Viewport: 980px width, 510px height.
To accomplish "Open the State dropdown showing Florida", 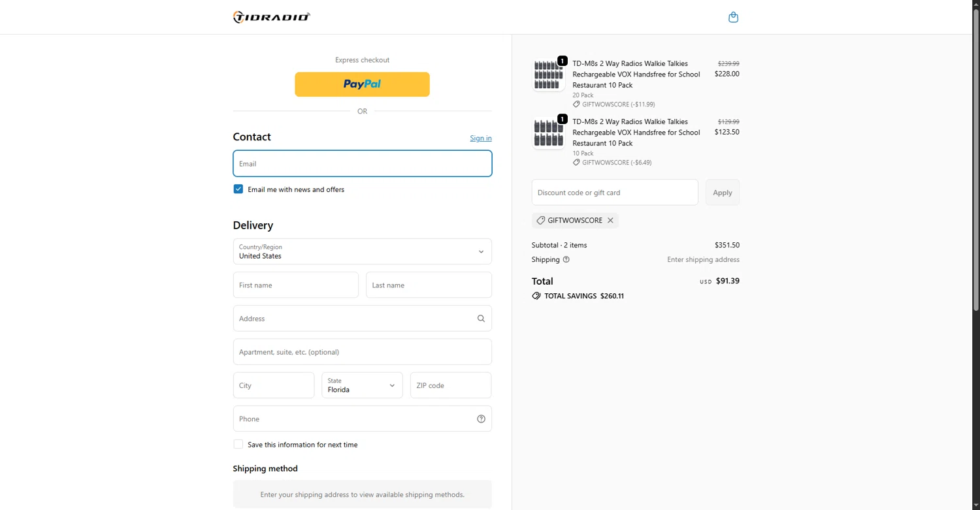I will click(362, 385).
